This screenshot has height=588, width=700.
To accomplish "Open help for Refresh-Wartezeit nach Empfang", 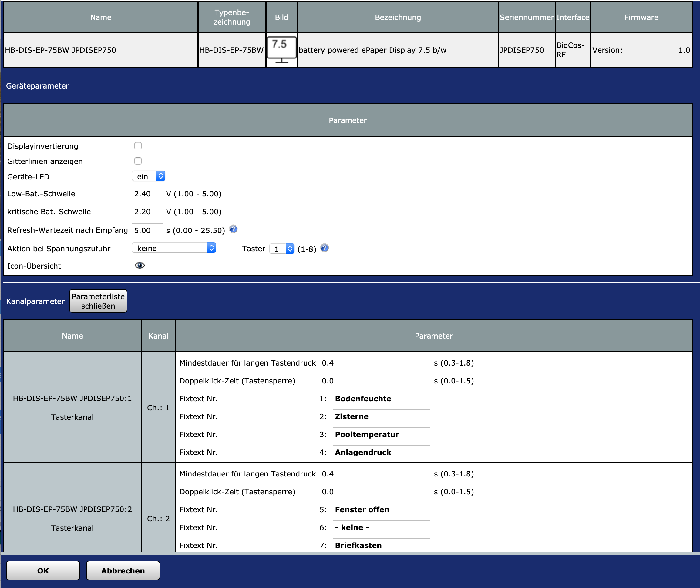I will (x=234, y=229).
